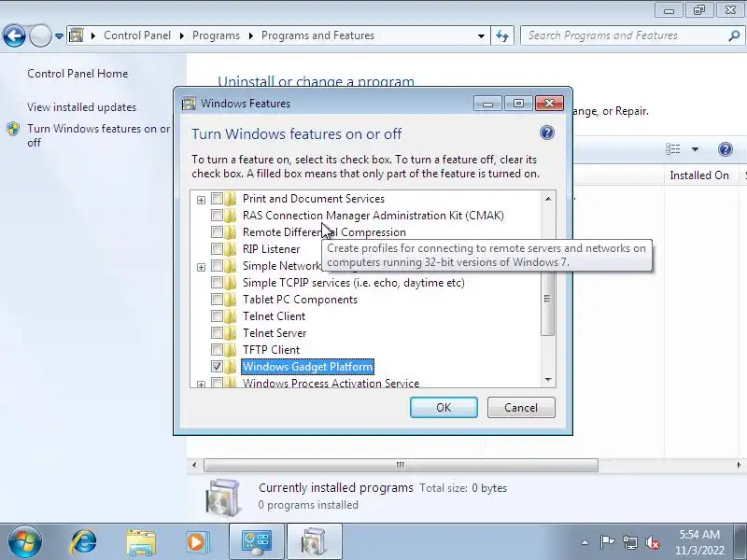Launch Internet Explorer from taskbar
Image resolution: width=747 pixels, height=560 pixels.
pos(84,542)
